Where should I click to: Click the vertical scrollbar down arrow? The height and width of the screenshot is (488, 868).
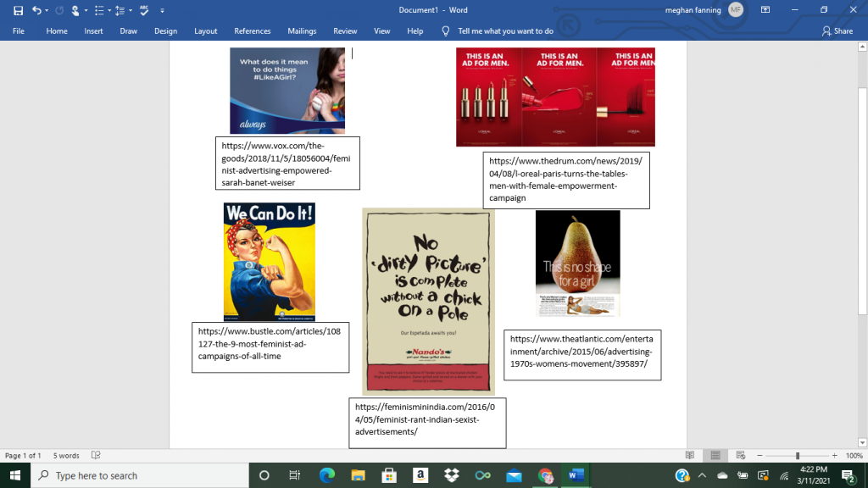pos(862,442)
